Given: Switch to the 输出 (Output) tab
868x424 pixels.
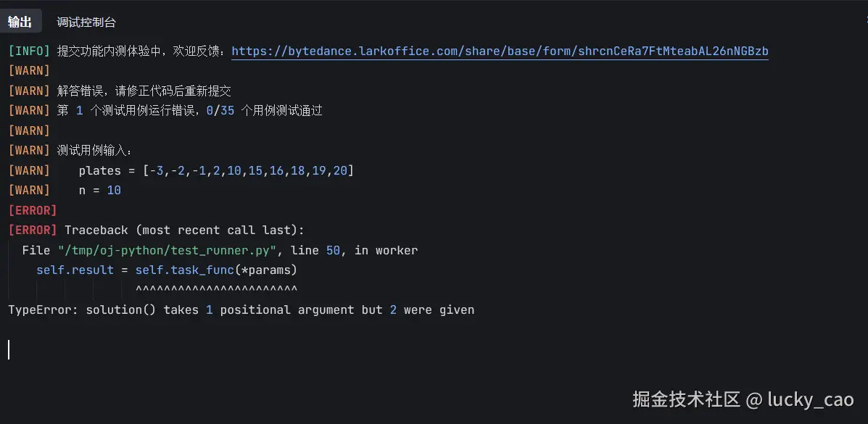Looking at the screenshot, I should (x=21, y=20).
